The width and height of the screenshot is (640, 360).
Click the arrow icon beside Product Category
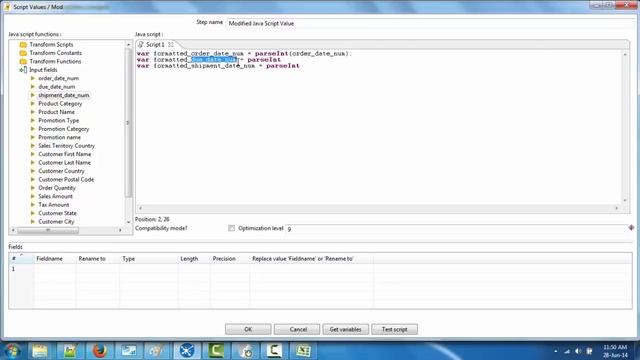coord(33,103)
